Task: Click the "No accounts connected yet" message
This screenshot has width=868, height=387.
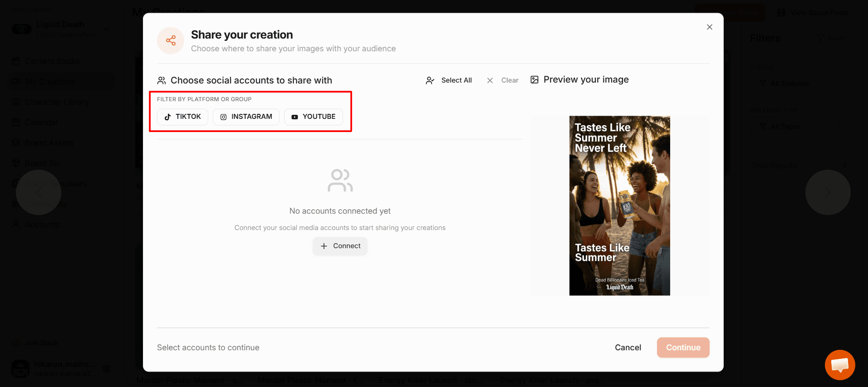Action: coord(340,211)
